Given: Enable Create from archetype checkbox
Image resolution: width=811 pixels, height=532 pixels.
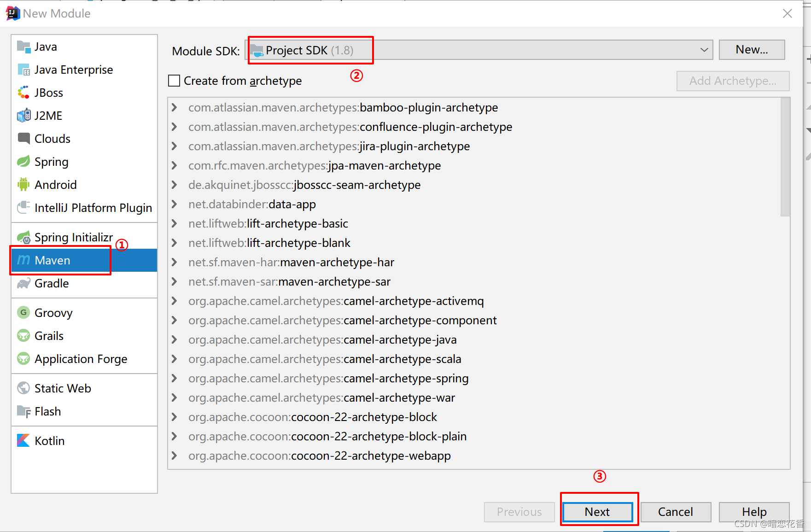Looking at the screenshot, I should click(x=174, y=81).
